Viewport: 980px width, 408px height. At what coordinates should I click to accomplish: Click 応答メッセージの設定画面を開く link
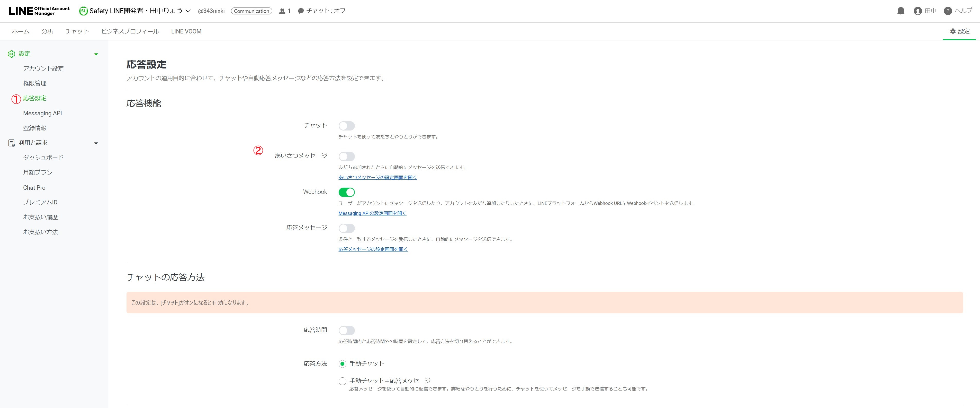pos(373,249)
